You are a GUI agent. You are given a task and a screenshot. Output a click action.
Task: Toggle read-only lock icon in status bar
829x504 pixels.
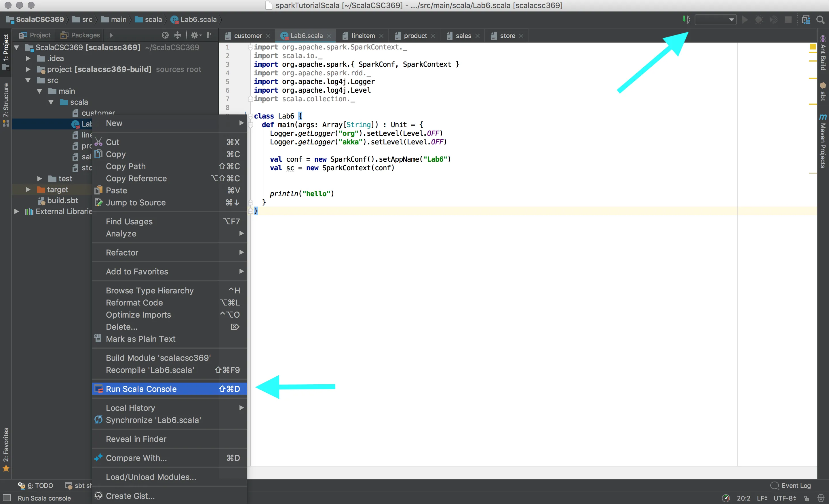[807, 498]
